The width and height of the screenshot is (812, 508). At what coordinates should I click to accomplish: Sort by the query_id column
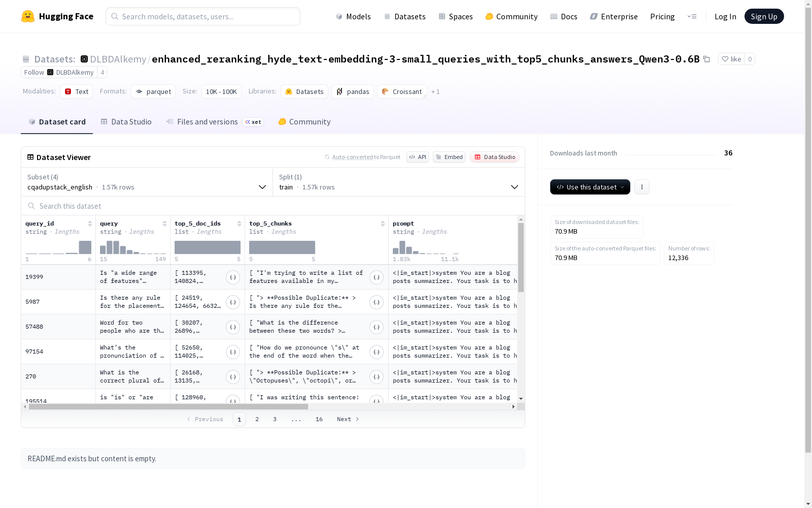tap(90, 224)
